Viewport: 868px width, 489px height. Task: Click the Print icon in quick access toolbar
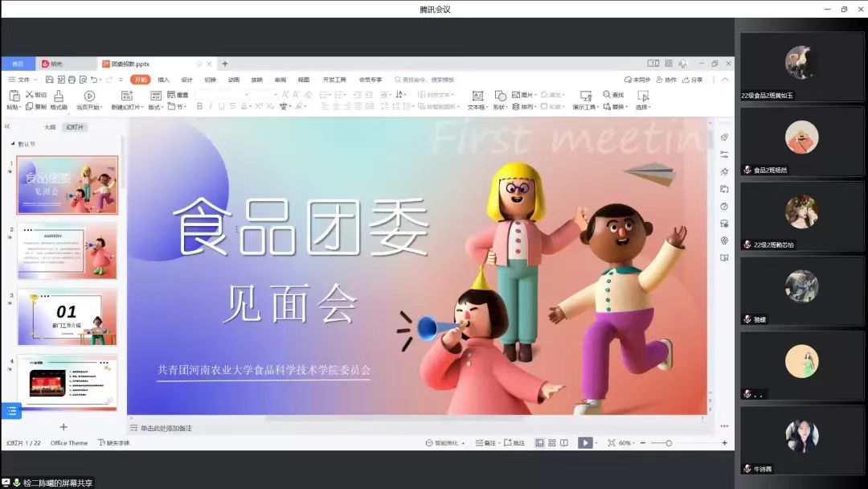coord(72,80)
